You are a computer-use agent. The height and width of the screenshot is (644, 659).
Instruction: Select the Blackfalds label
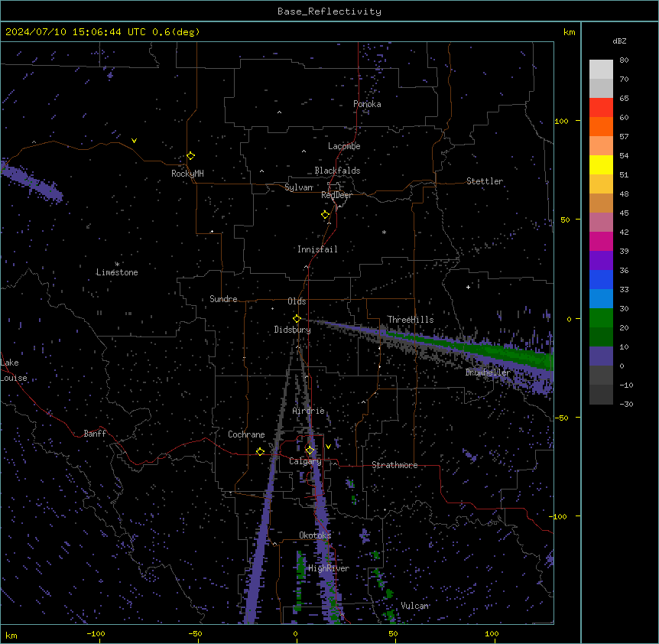337,171
